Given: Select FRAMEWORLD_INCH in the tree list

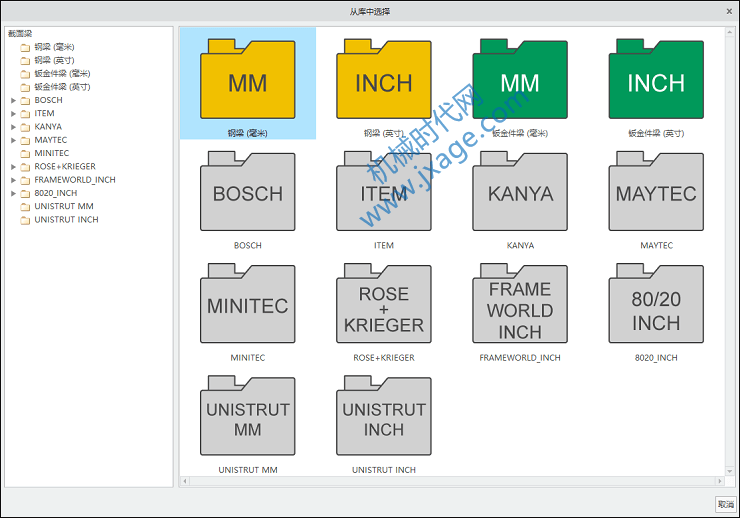Looking at the screenshot, I should 75,180.
